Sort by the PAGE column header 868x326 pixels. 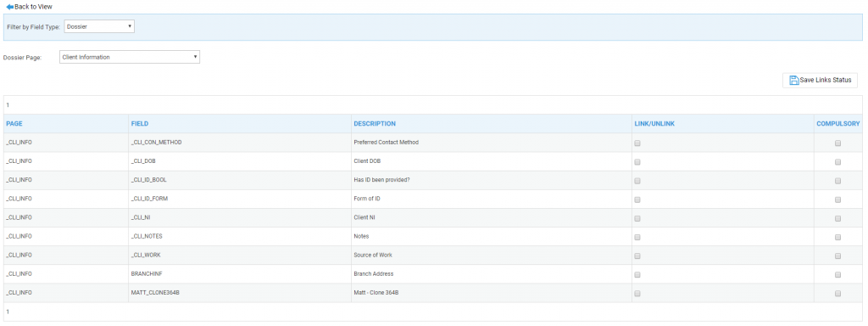(14, 124)
